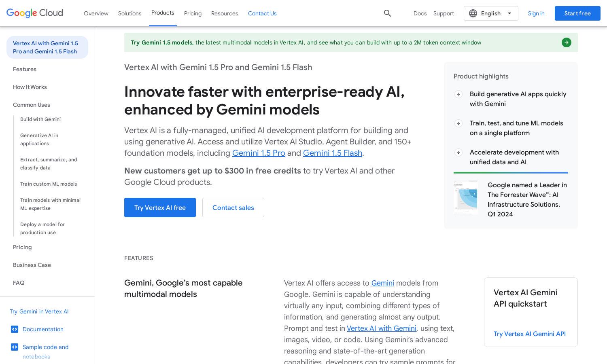Click the Documentation code icon in sidebar
Image resolution: width=607 pixels, height=364 pixels.
tap(15, 329)
